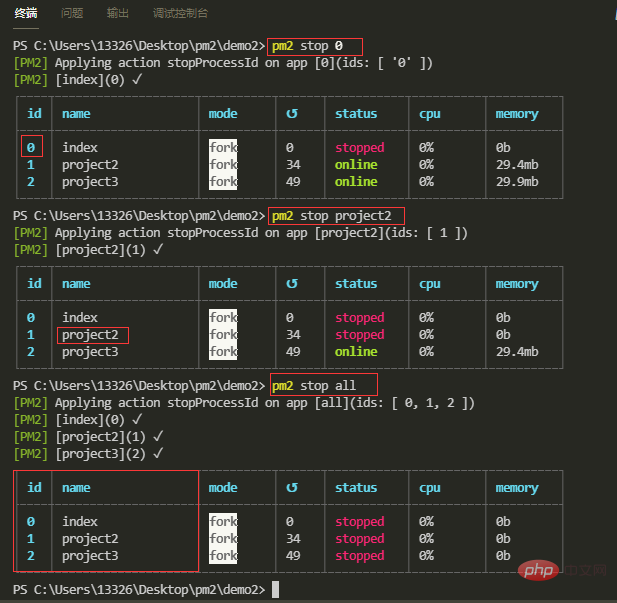The image size is (617, 603).
Task: Click 'status' header in third table
Action: coord(356,488)
